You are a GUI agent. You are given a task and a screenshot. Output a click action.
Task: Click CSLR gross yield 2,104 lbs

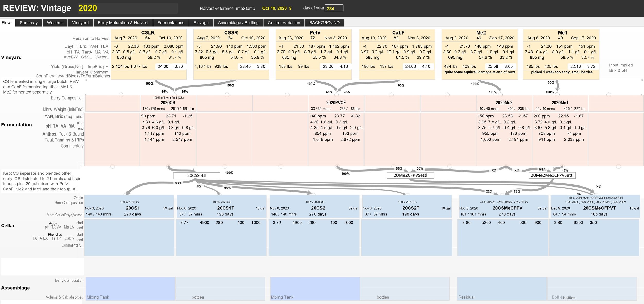tap(120, 66)
